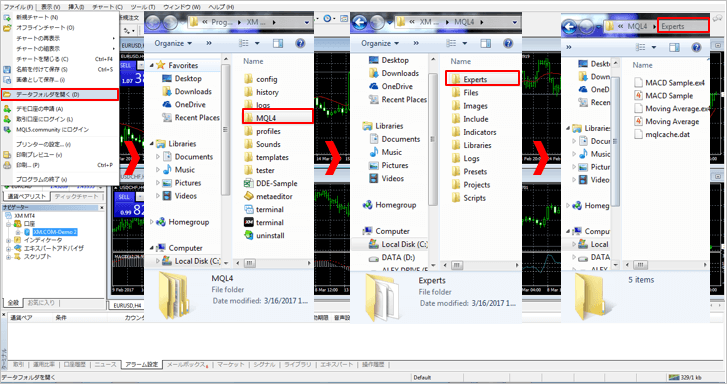Collapse the 口座 node in Navigator
The width and height of the screenshot is (727, 384).
8,224
